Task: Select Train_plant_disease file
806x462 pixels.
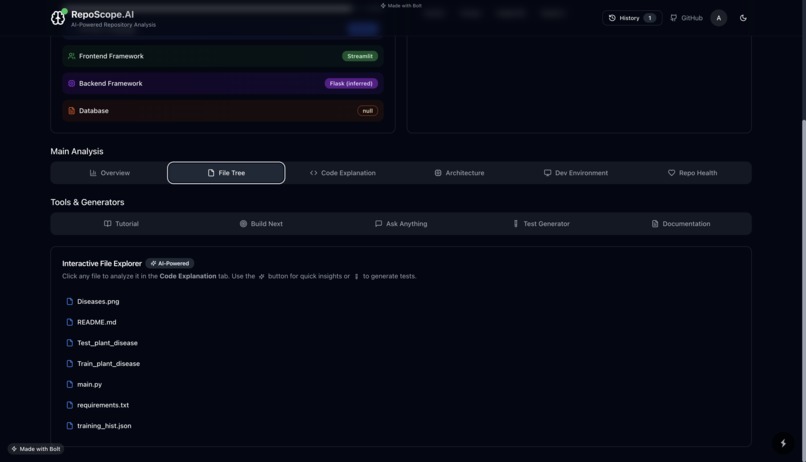Action: pyautogui.click(x=108, y=363)
